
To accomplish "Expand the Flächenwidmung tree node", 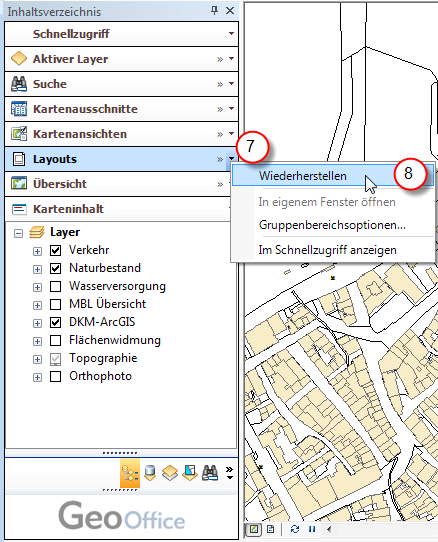I will 37,341.
